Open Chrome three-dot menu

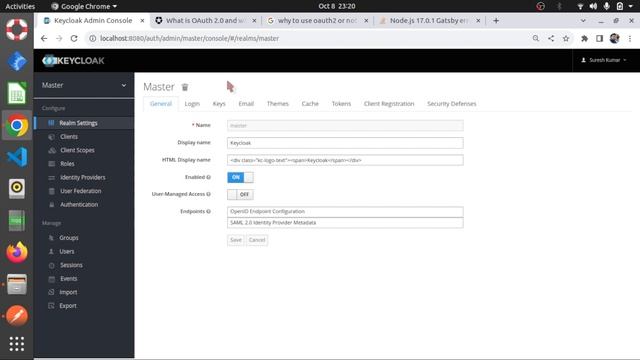[630, 38]
